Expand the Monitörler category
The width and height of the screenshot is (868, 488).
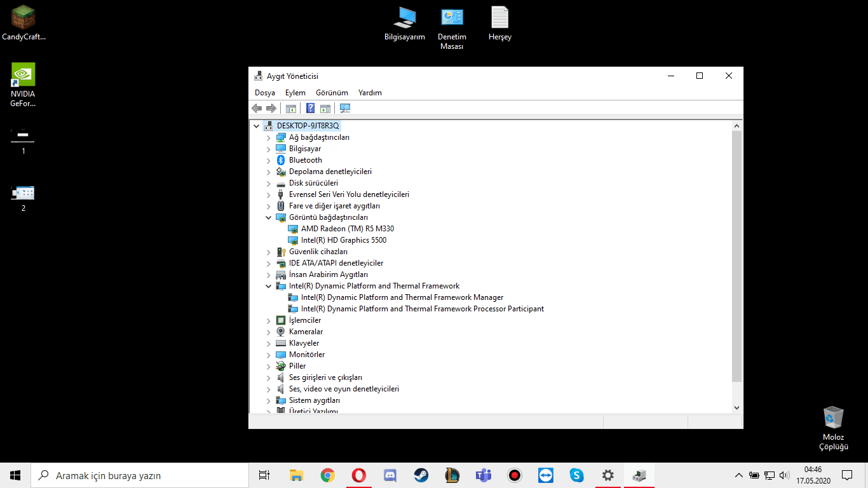point(269,355)
